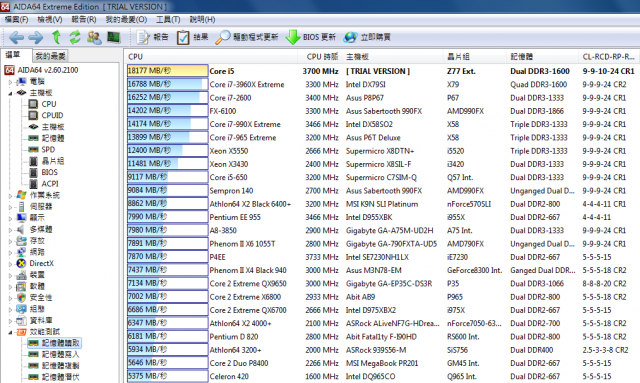Expand the 伺服器 tree node

(x=10, y=207)
